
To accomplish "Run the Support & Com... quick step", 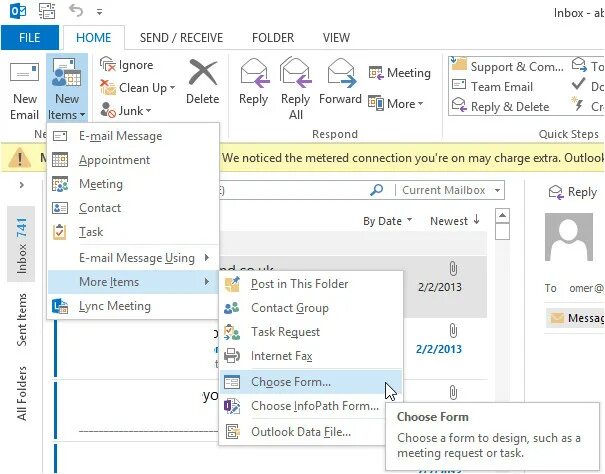I will point(508,66).
